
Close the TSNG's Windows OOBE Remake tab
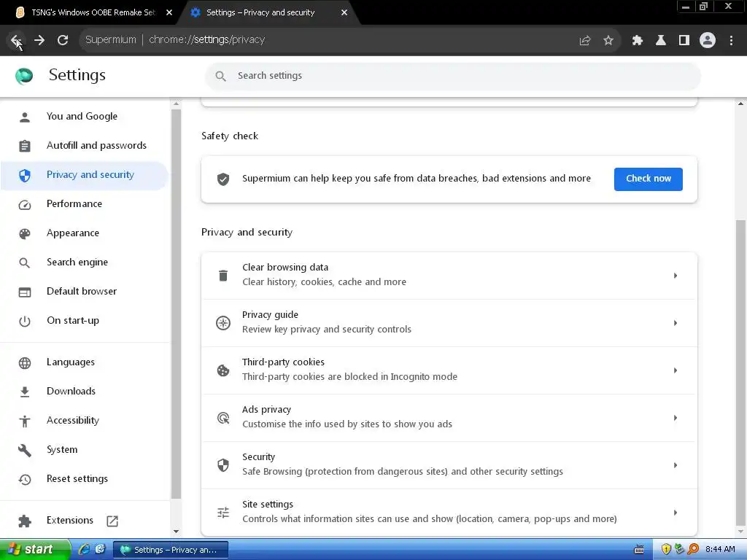pos(169,13)
